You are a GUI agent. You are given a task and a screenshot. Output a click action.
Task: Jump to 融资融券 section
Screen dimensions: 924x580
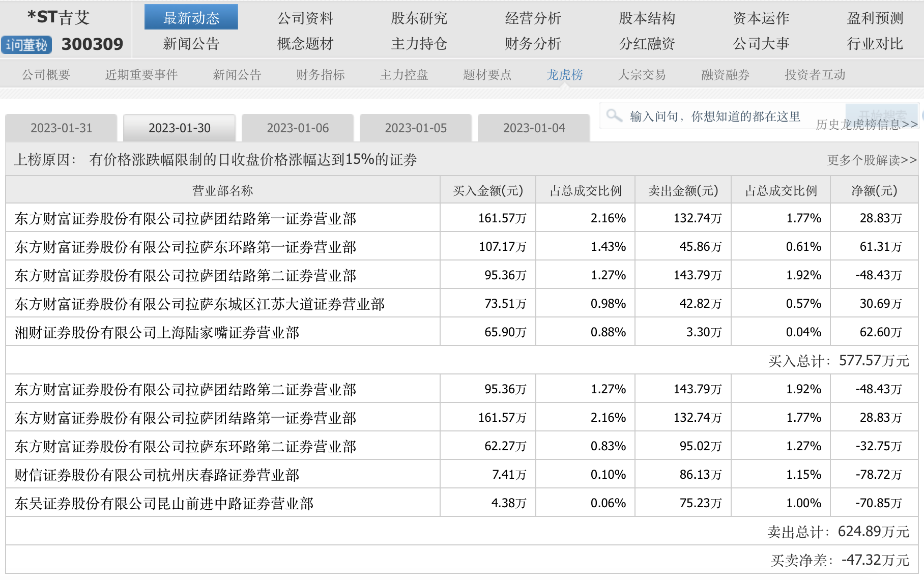point(725,75)
